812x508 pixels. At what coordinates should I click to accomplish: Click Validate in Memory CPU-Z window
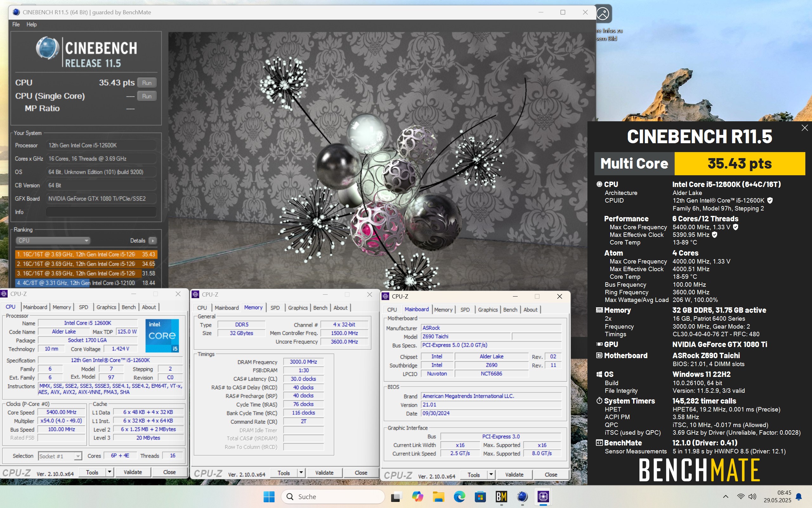[x=324, y=473]
